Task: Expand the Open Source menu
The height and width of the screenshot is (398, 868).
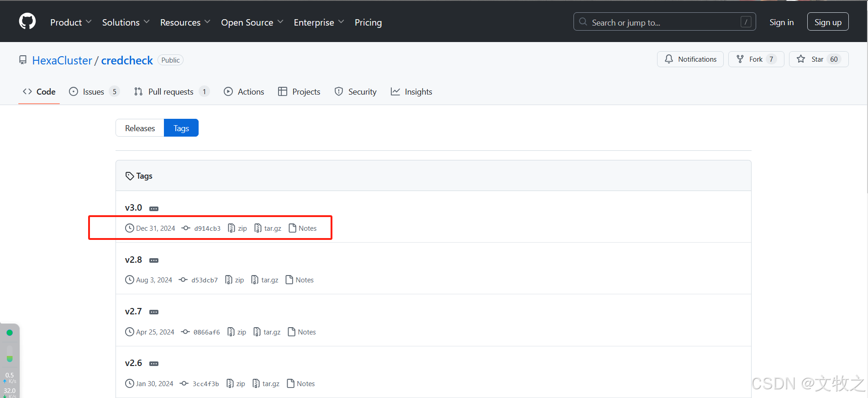Action: click(x=252, y=22)
